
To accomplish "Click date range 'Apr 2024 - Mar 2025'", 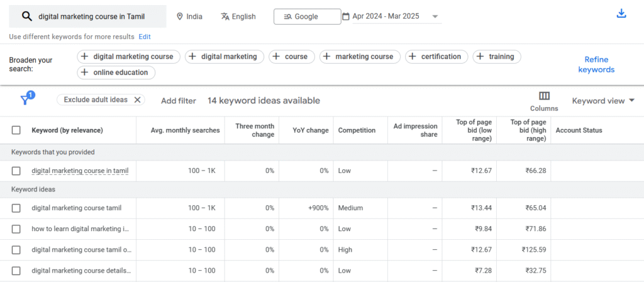I will pyautogui.click(x=386, y=16).
